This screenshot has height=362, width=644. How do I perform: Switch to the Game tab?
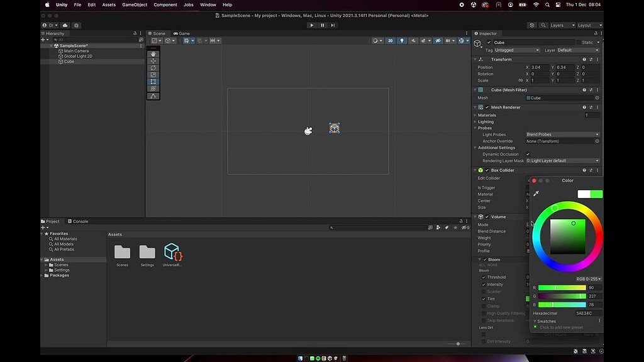(182, 33)
